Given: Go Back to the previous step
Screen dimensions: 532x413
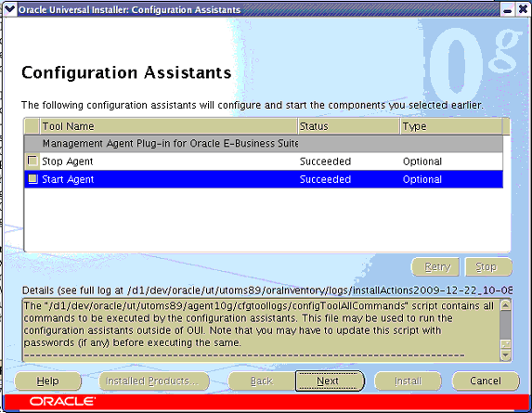Looking at the screenshot, I should point(261,381).
